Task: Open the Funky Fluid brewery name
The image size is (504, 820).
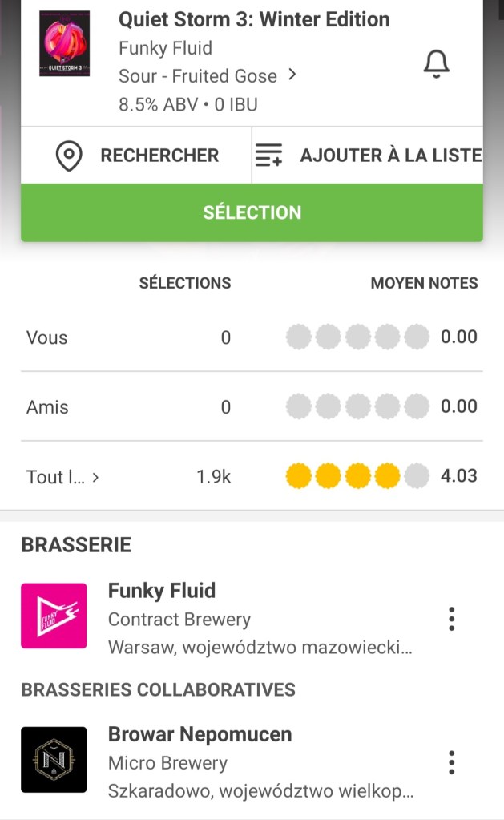Action: [x=162, y=591]
